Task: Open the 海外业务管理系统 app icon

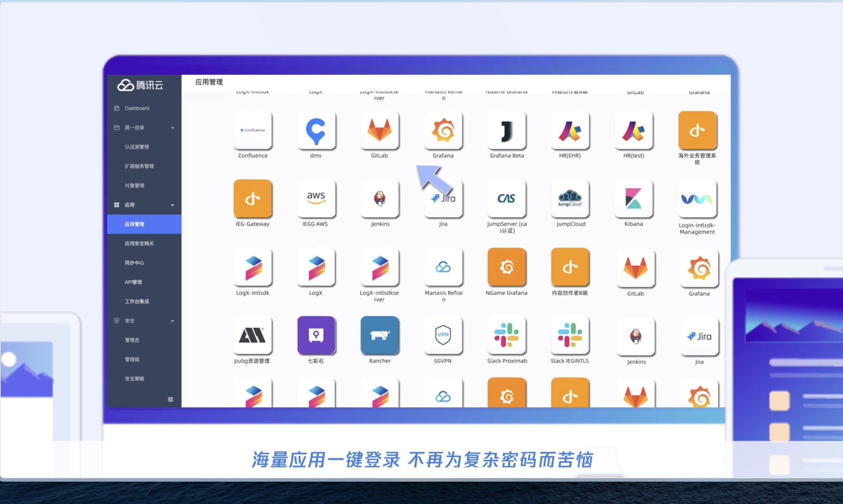Action: (x=697, y=130)
